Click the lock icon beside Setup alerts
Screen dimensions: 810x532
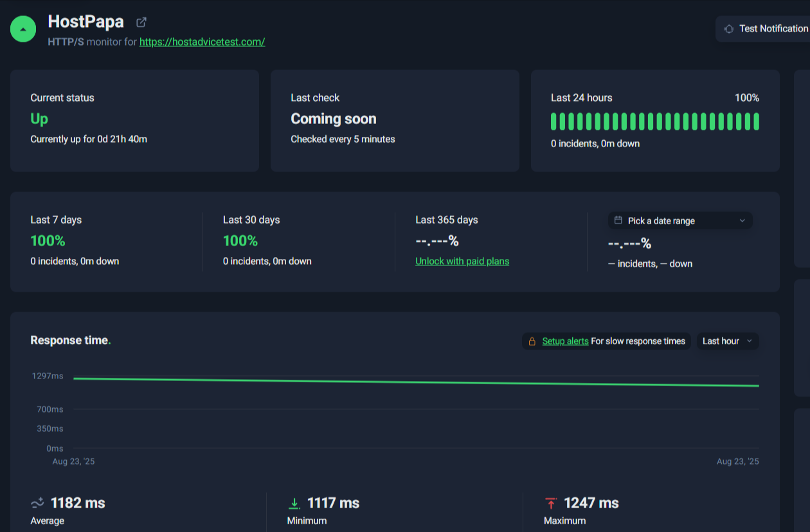pos(532,341)
